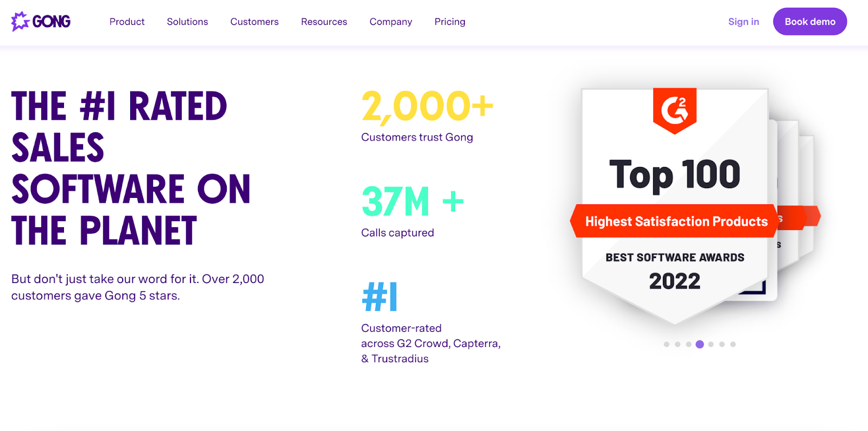Select the second carousel dot
868x431 pixels.
(x=678, y=344)
